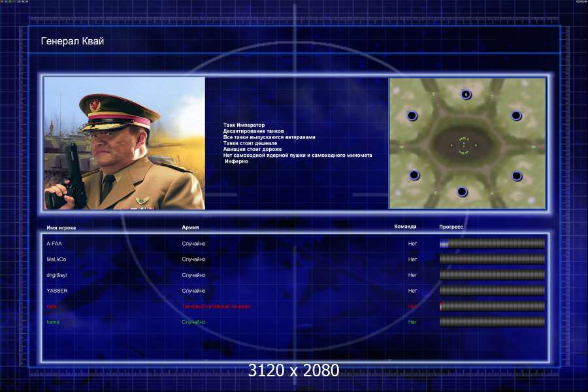Viewport: 588px width, 392px height.
Task: Click the start position marker numbered 5
Action: [x=466, y=94]
